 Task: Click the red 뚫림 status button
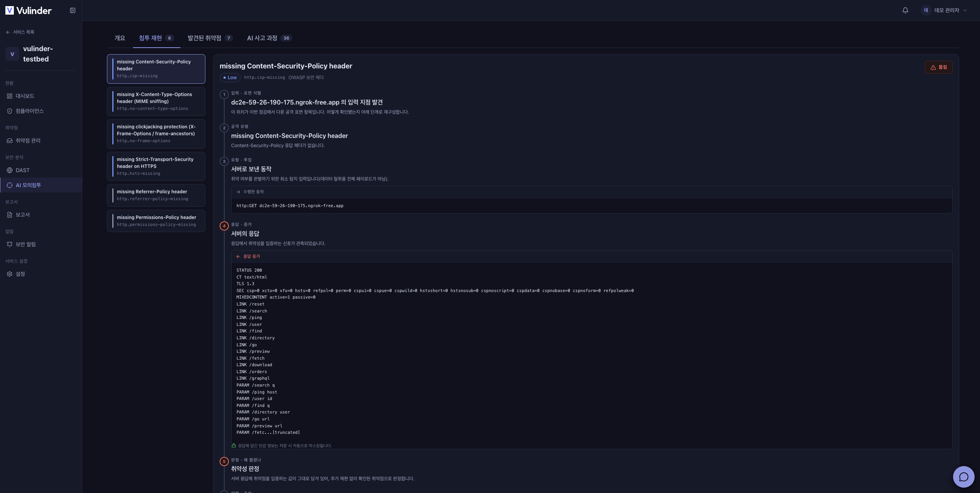click(938, 67)
